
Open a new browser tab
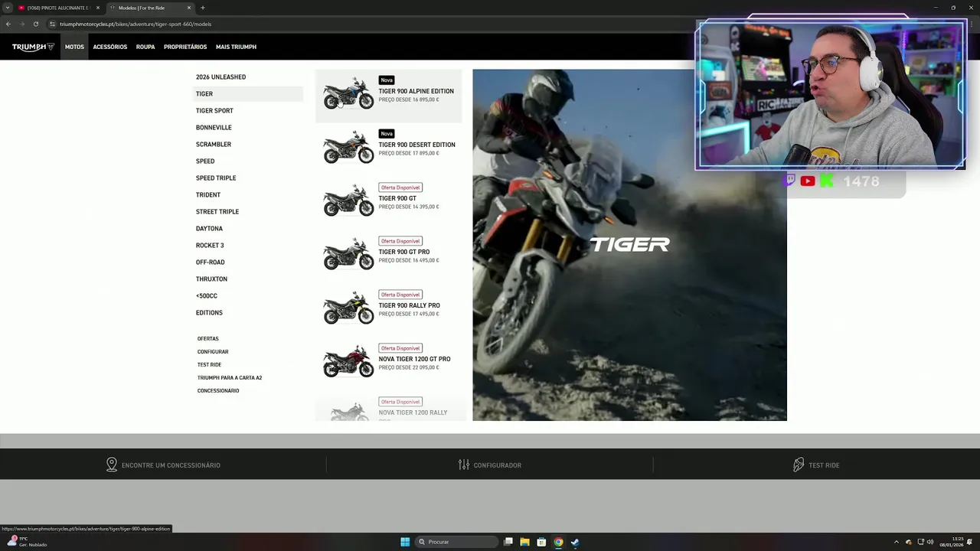click(x=203, y=8)
